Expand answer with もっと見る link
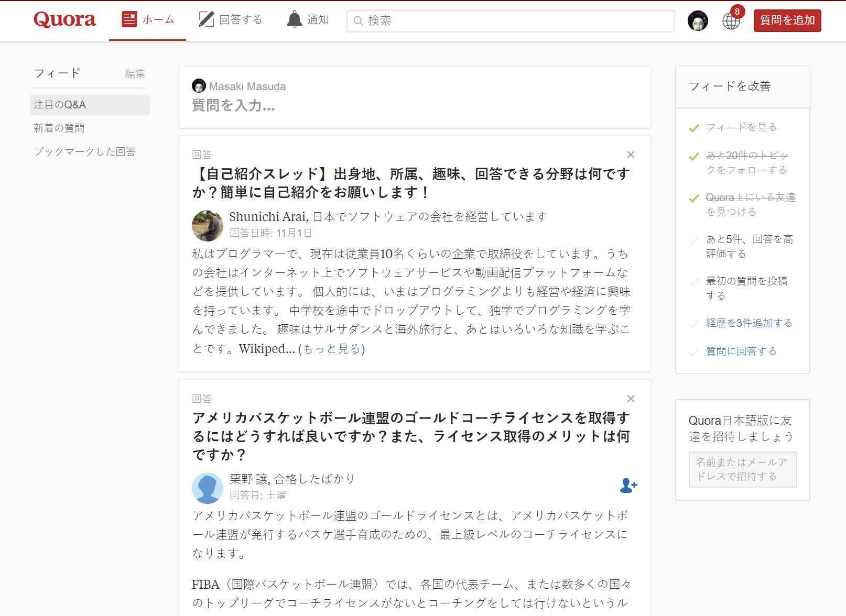This screenshot has height=616, width=846. coord(331,349)
